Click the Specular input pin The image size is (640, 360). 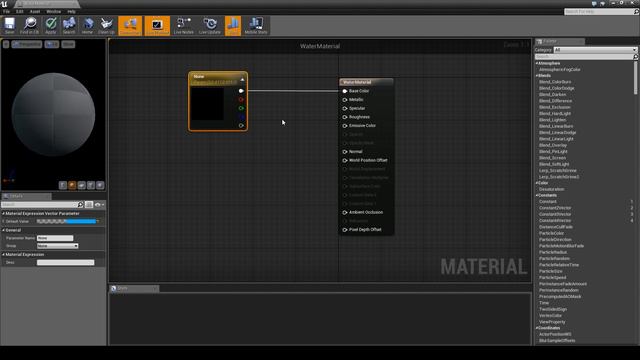tap(345, 108)
